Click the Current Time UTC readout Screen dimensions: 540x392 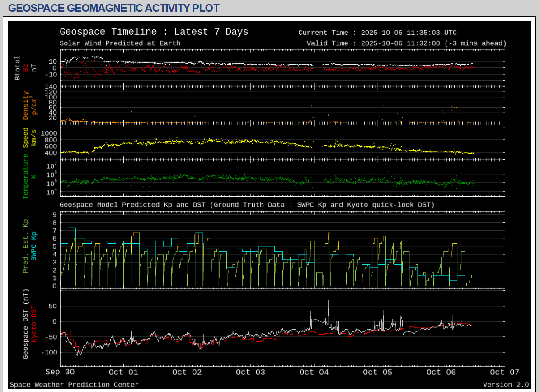pyautogui.click(x=377, y=33)
